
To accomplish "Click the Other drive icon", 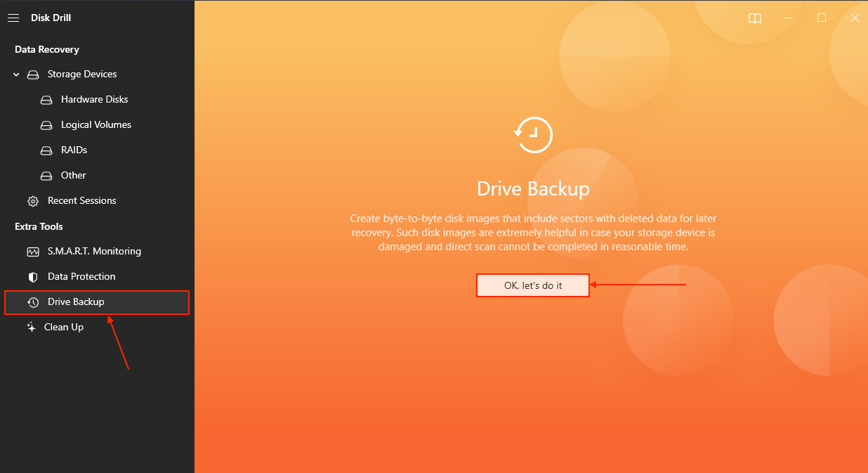I will pos(46,176).
